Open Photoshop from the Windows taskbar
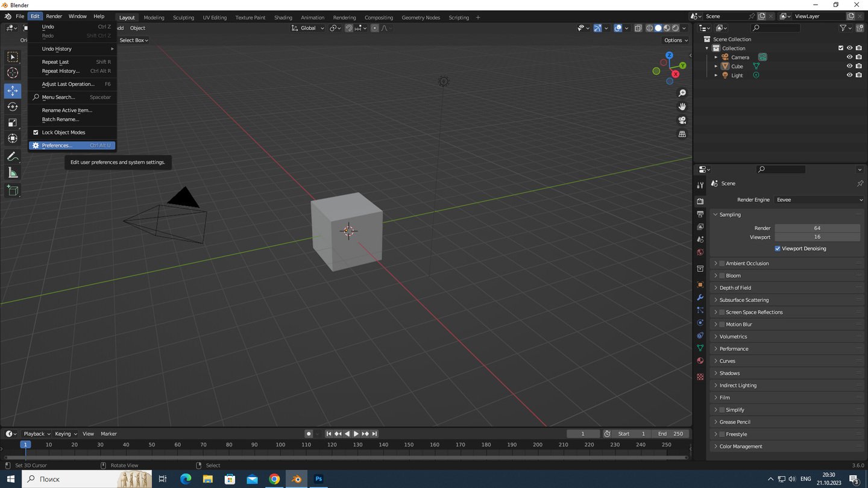Viewport: 868px width, 488px height. pyautogui.click(x=319, y=479)
